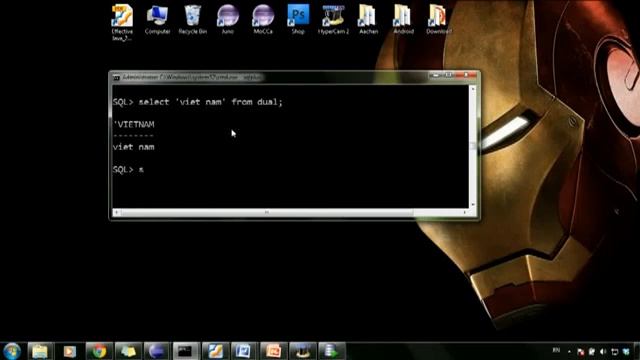Open Sticky Notes from the taskbar
Screen dimensions: 640x360
coord(128,351)
